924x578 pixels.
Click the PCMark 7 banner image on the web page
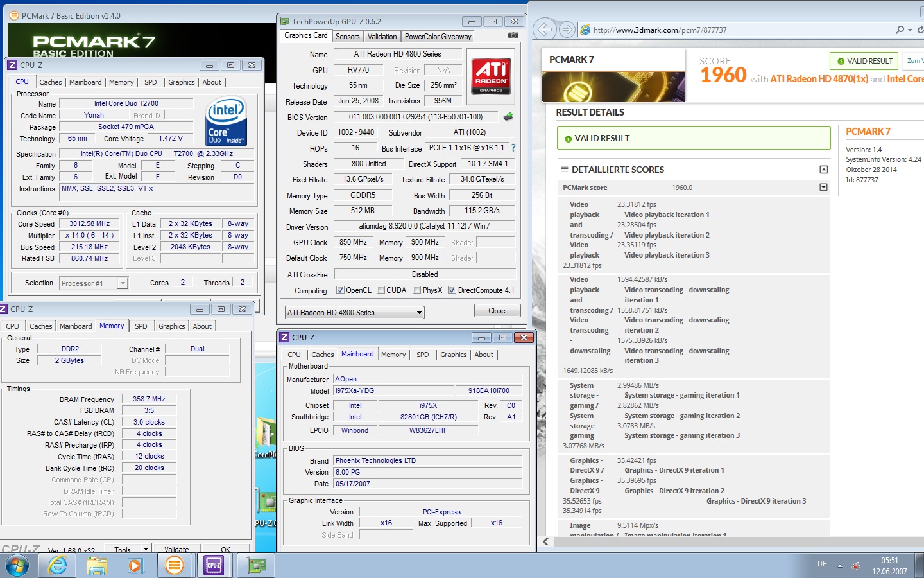pyautogui.click(x=613, y=87)
